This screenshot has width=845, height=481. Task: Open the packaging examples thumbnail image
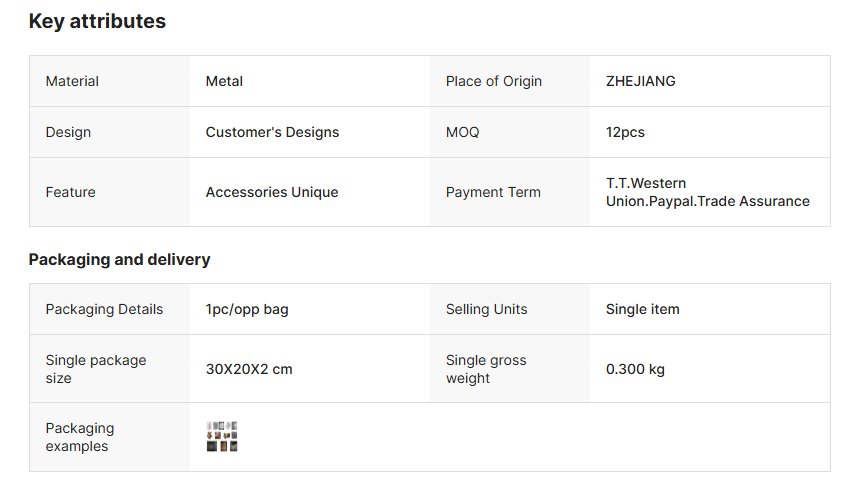click(222, 437)
